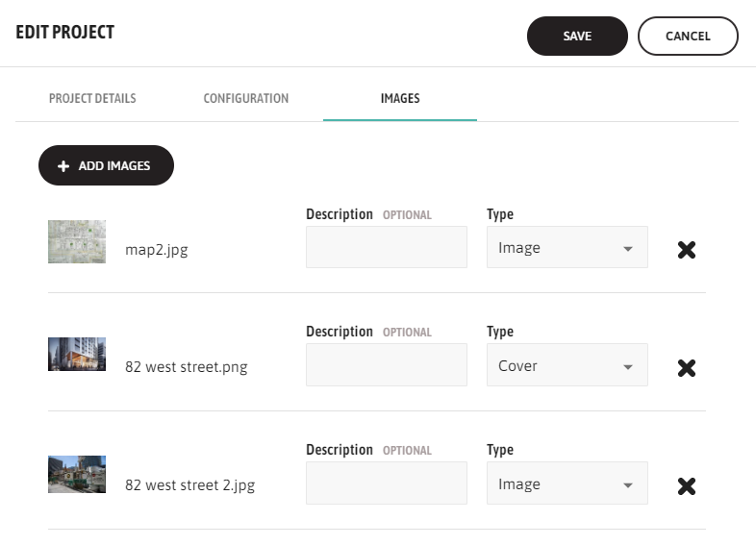Screen dimensions: 756x545
Task: Switch to the Project Details tab
Action: [x=92, y=98]
